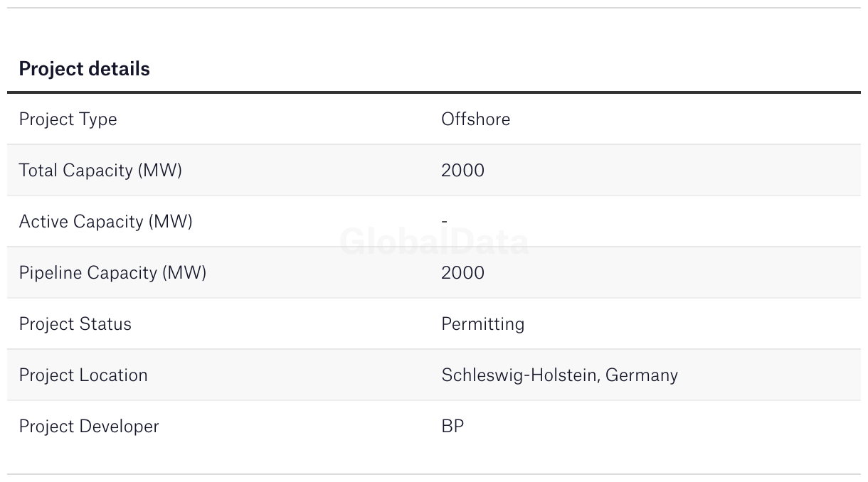Click the Offshore project type value
This screenshot has width=868, height=482.
(x=475, y=119)
